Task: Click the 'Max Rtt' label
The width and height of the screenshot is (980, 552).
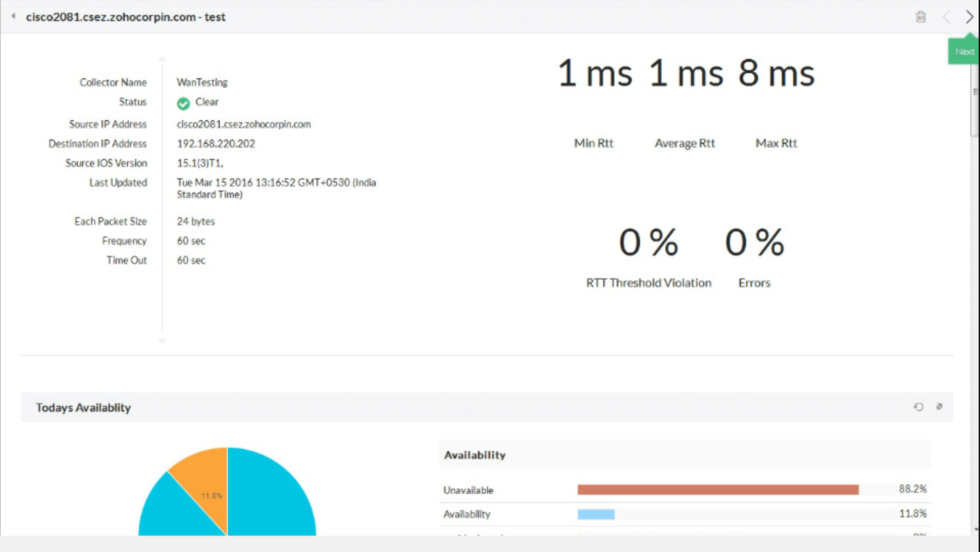Action: pyautogui.click(x=776, y=143)
